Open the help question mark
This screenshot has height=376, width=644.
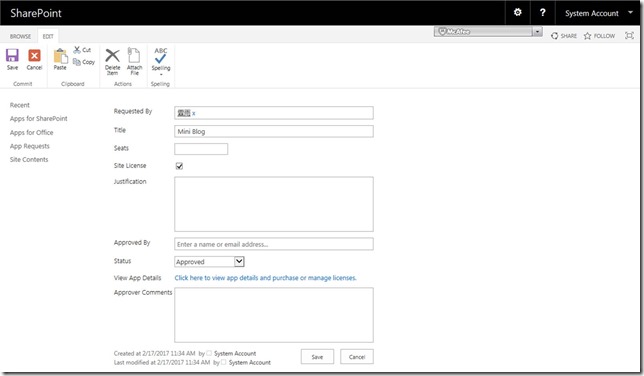click(x=543, y=12)
